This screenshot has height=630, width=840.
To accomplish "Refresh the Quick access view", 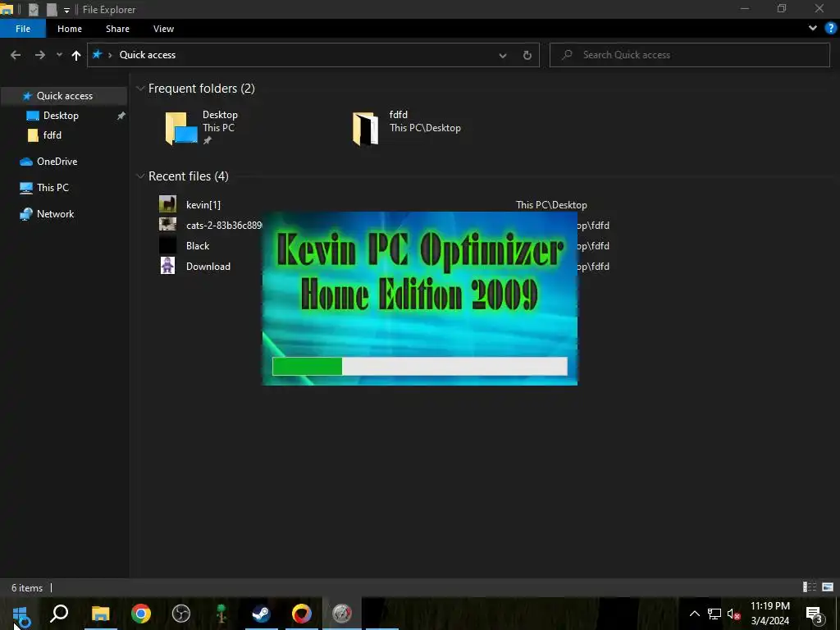I will (x=527, y=55).
